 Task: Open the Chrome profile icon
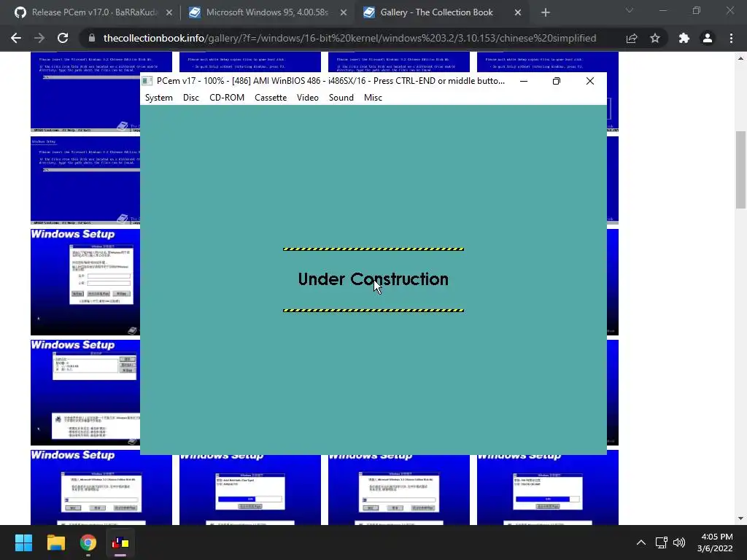pos(708,38)
